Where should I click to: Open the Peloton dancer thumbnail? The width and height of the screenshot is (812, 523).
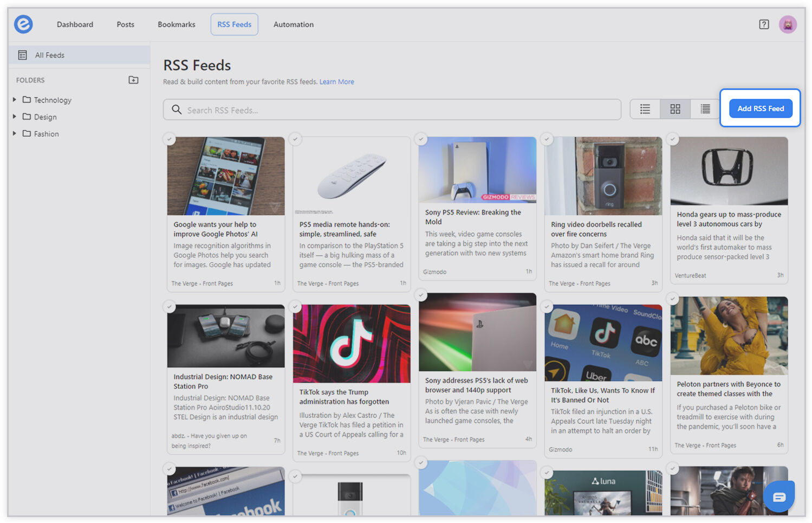[729, 336]
